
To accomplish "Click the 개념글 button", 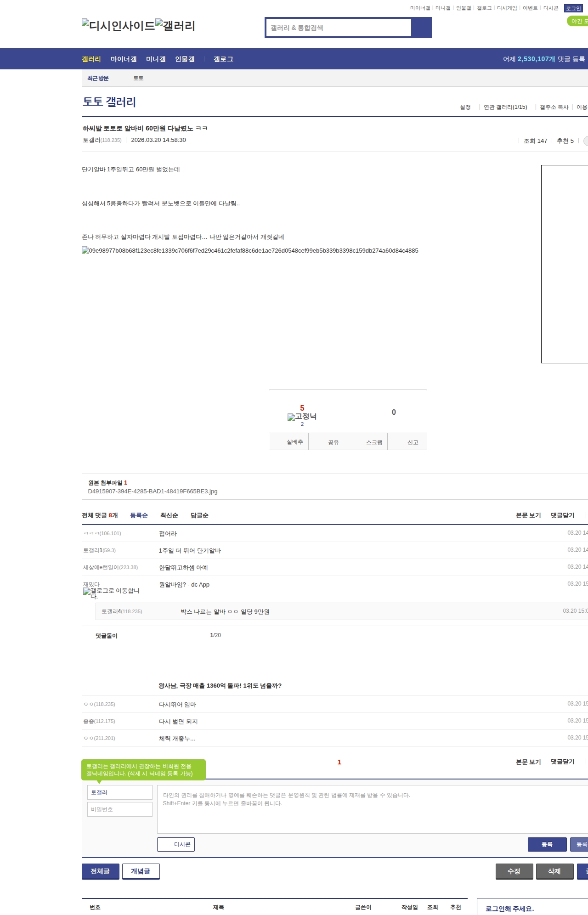I will click(141, 871).
